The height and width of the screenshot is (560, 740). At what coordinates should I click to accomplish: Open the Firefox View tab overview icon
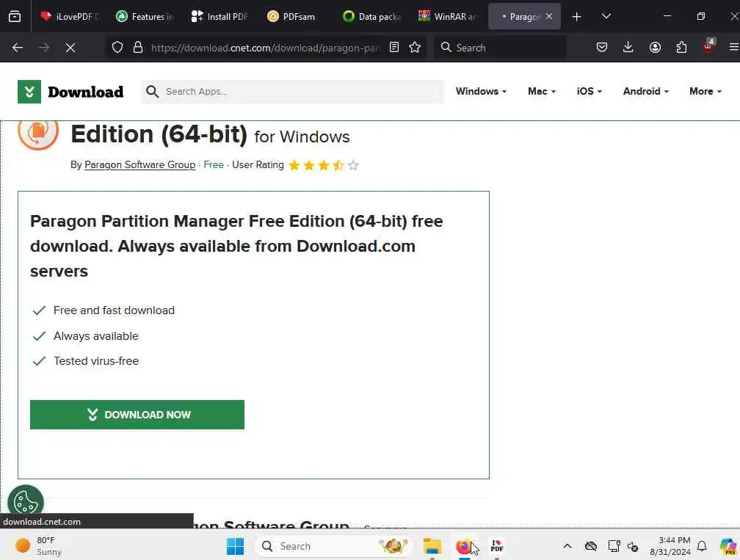(x=15, y=16)
